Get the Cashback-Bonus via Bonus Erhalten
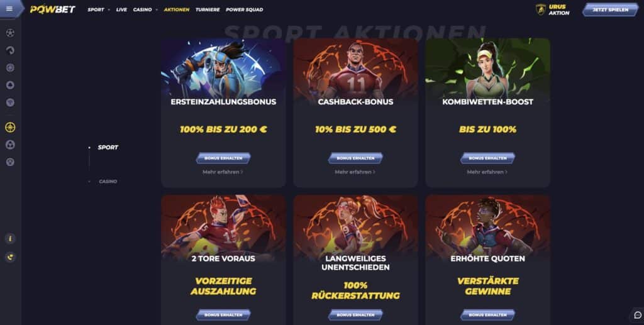 pyautogui.click(x=356, y=158)
